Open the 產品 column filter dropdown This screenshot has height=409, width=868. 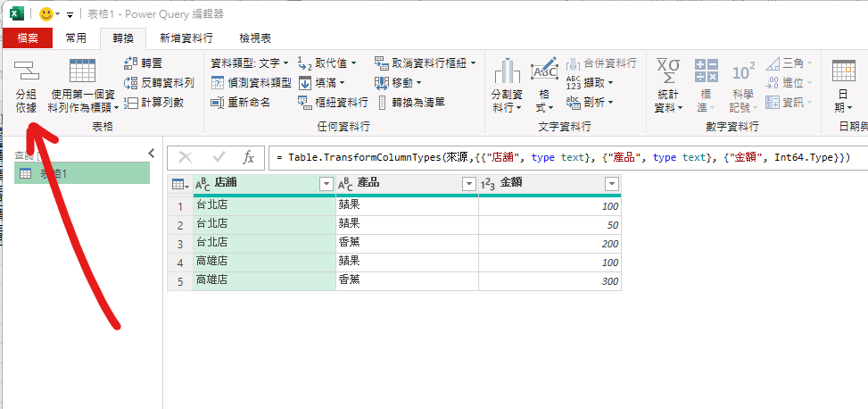coord(469,184)
